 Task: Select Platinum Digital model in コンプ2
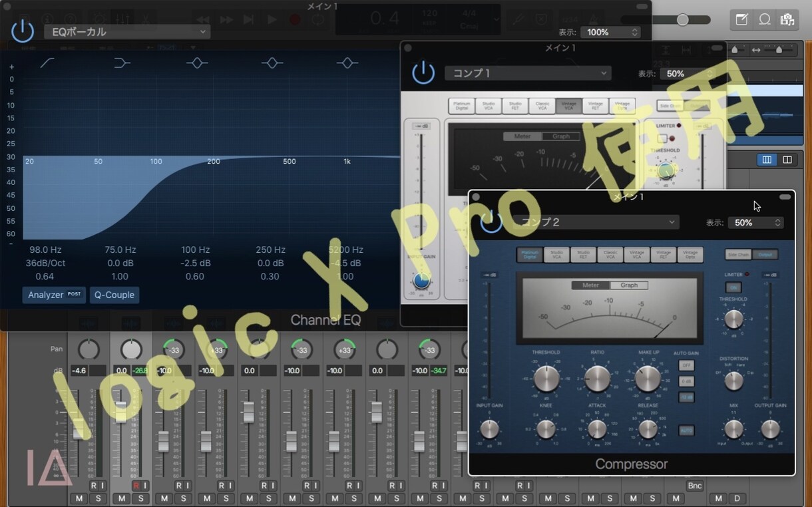(x=530, y=255)
